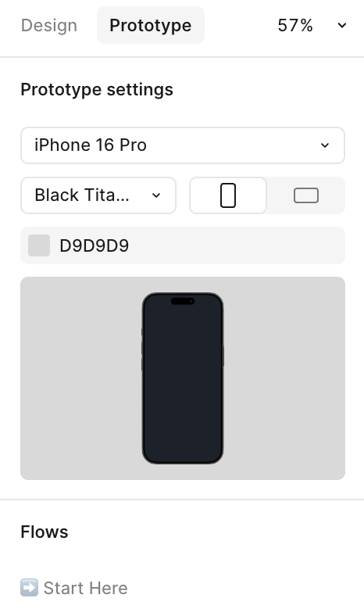Click the chevron next to 57% zoom

[x=342, y=26]
